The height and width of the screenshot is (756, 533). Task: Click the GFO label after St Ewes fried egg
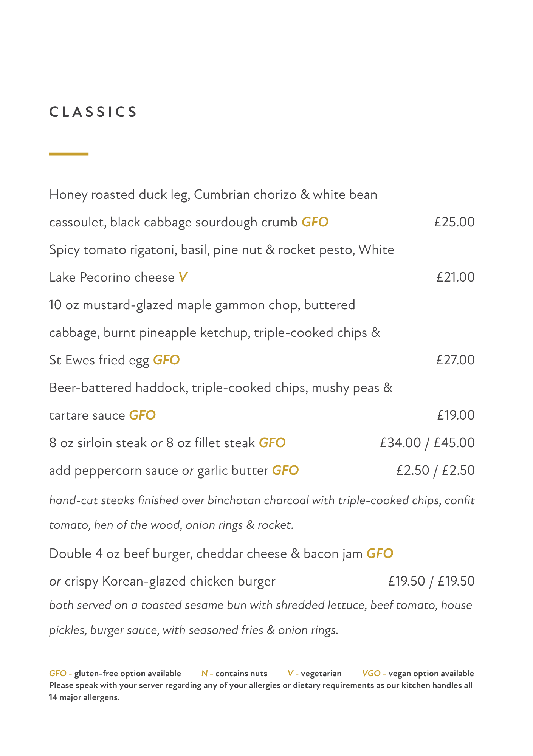166,360
